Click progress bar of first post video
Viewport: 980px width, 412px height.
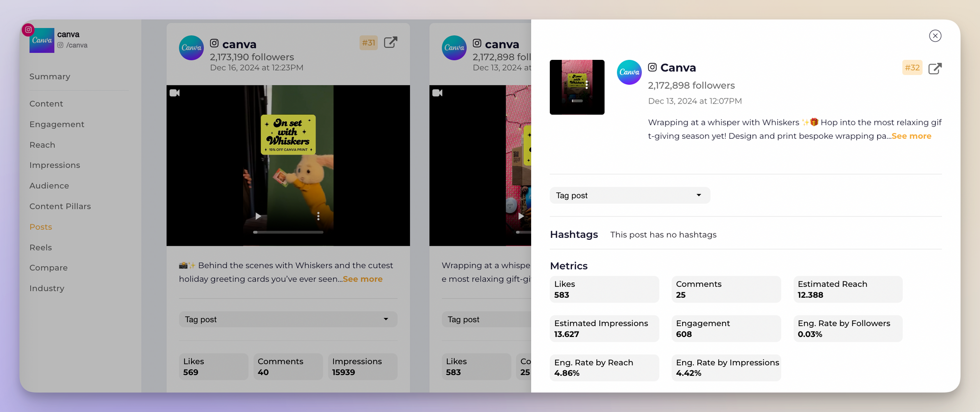tap(288, 232)
